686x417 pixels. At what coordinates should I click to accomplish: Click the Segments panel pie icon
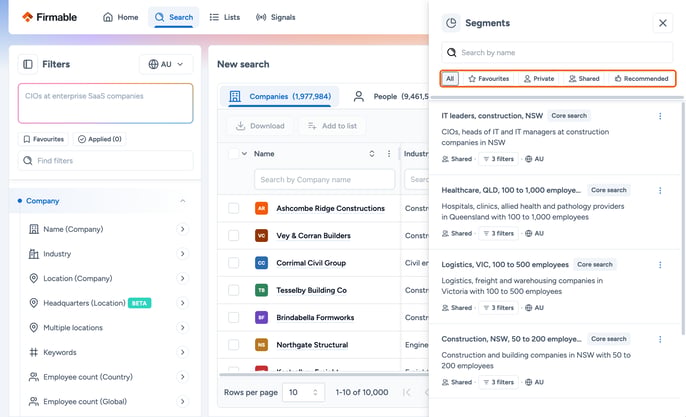tap(451, 23)
